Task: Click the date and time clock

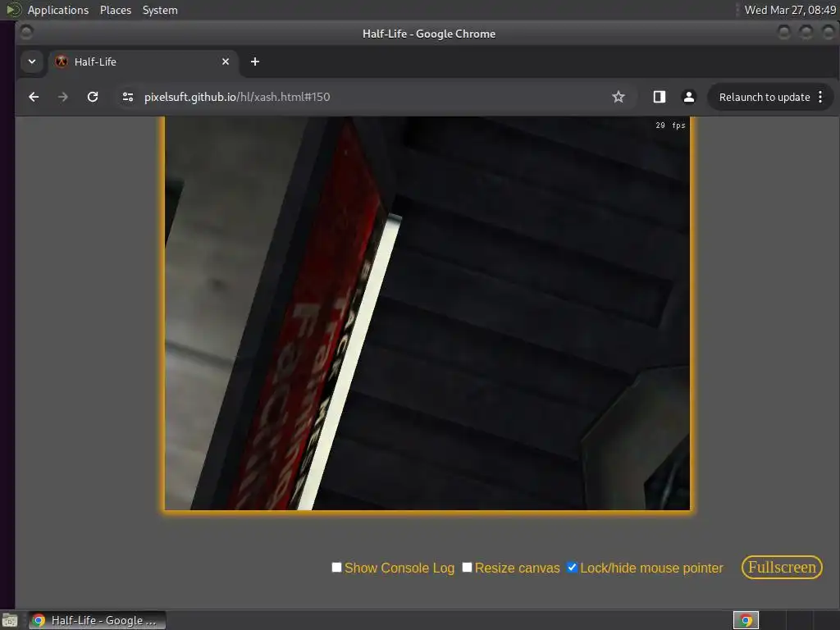Action: click(x=790, y=10)
